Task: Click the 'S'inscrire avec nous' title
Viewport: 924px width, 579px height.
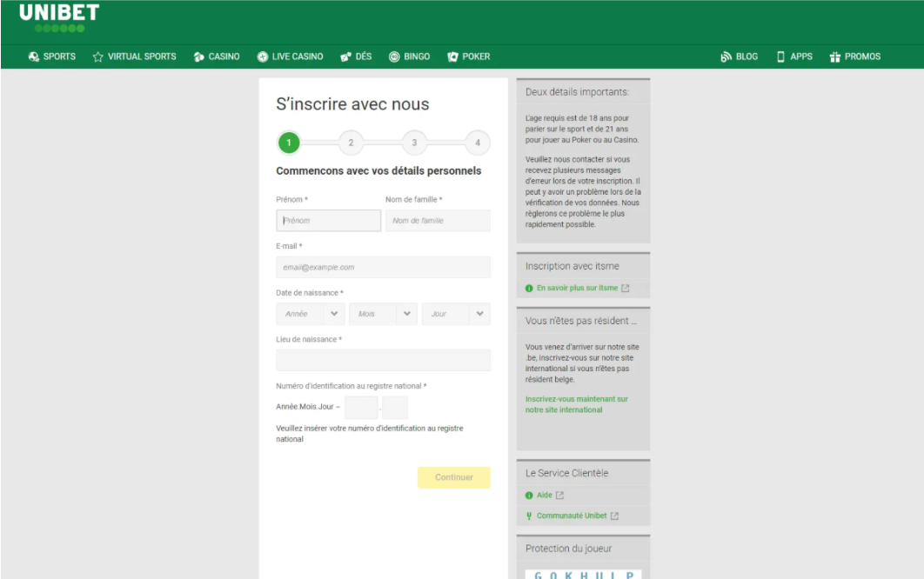Action: point(352,104)
